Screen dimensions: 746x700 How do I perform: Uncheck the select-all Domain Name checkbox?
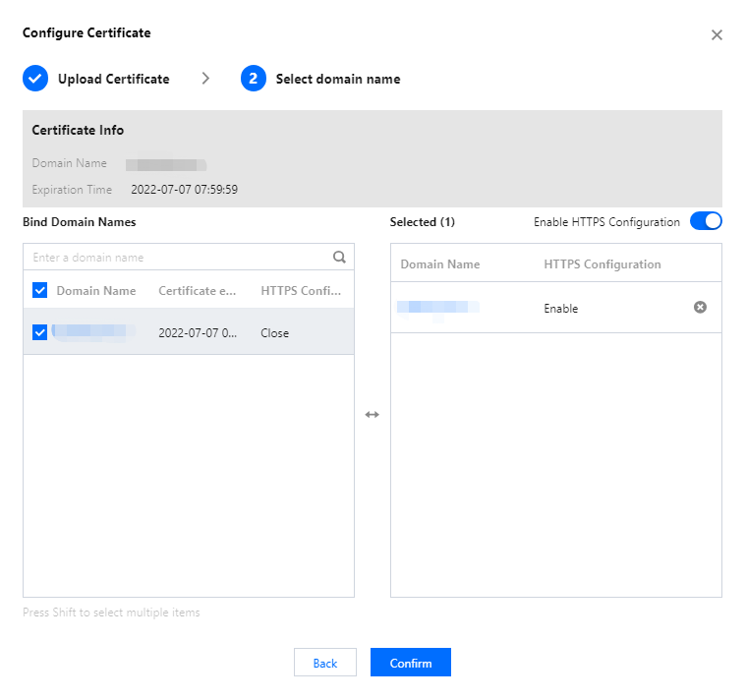(39, 290)
